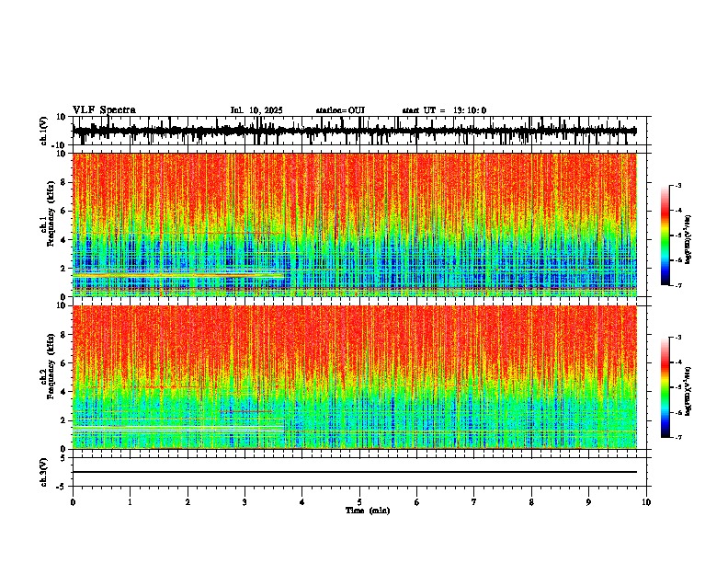This screenshot has width=728, height=563.
Task: Click the "-3" label on ch.1 color scale
Action: click(678, 185)
